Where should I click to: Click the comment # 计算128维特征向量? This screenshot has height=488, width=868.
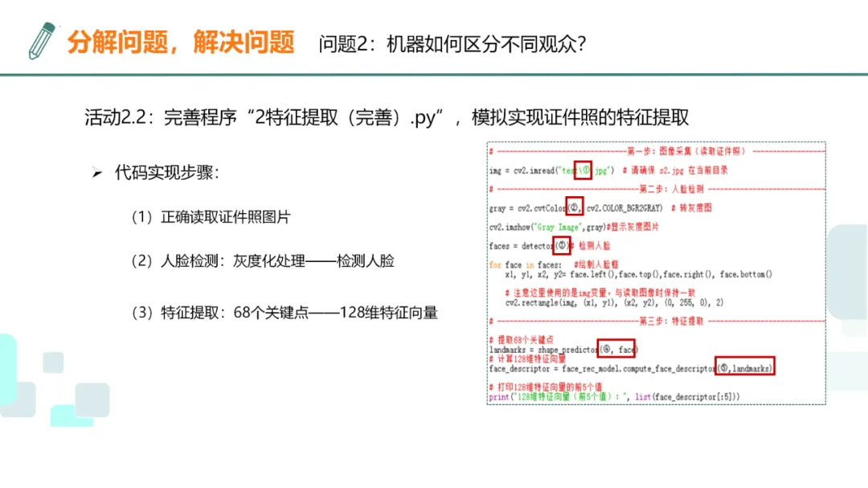[527, 359]
